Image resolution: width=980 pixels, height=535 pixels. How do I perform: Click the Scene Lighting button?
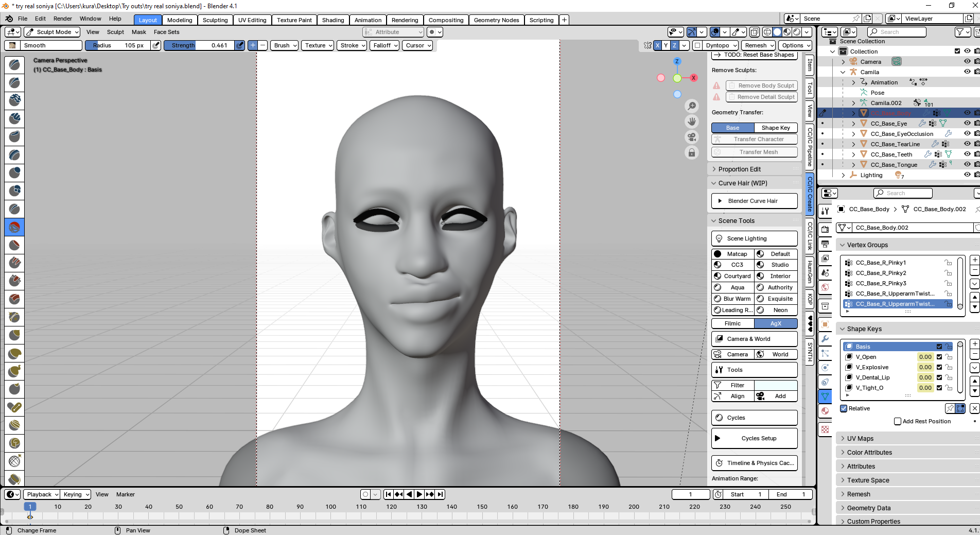pyautogui.click(x=755, y=238)
